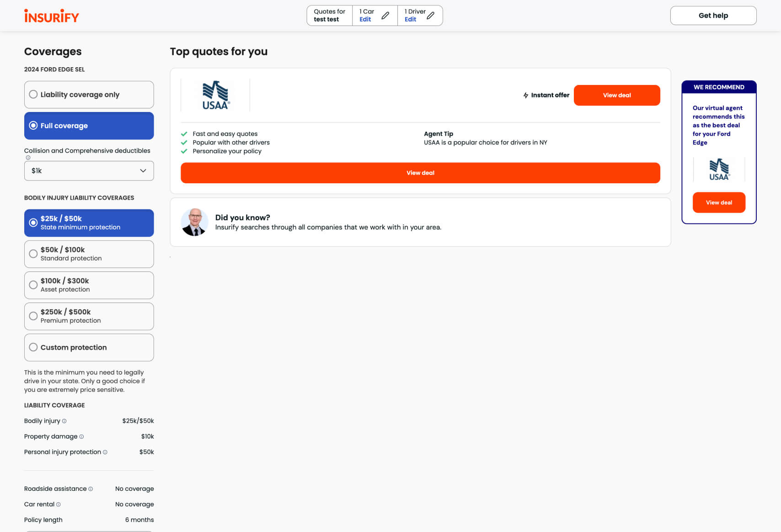Image resolution: width=781 pixels, height=532 pixels.
Task: Click Car rental No coverage value
Action: coord(134,504)
